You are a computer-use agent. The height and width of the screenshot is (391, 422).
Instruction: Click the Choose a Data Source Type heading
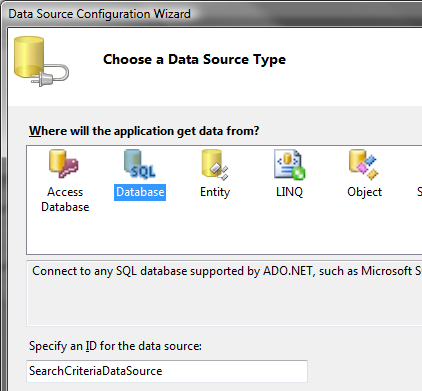pyautogui.click(x=194, y=59)
